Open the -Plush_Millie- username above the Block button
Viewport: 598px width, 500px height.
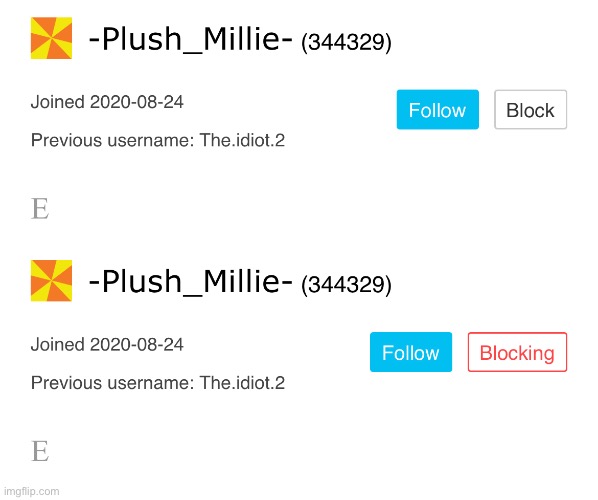point(191,39)
